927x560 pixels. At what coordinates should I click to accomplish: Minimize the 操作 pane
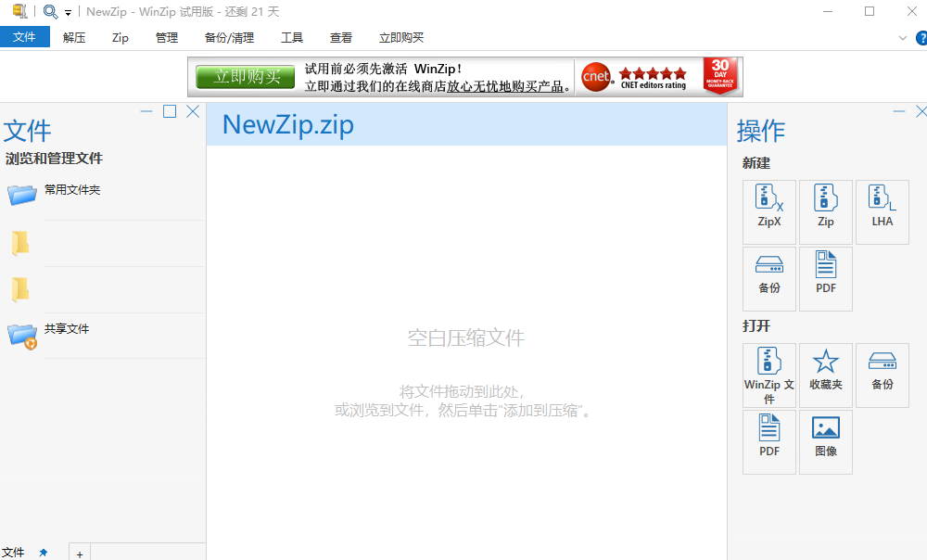(899, 111)
